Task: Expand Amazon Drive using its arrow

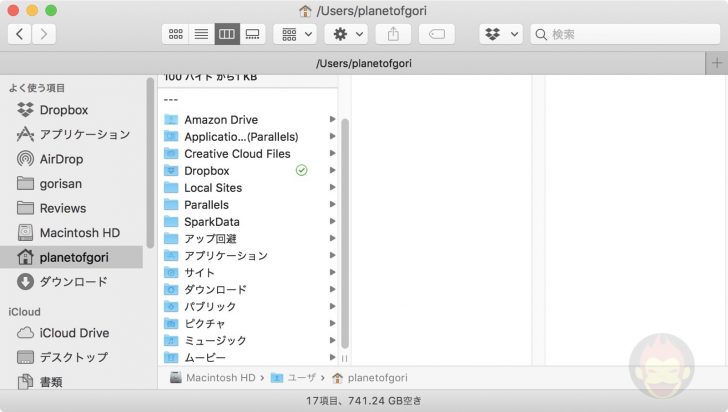Action: (332, 119)
